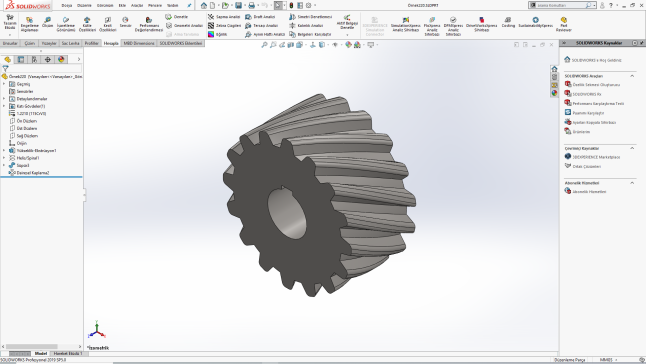Click the Print icon in quick toolbar
This screenshot has width=646, height=364.
pos(251,5)
